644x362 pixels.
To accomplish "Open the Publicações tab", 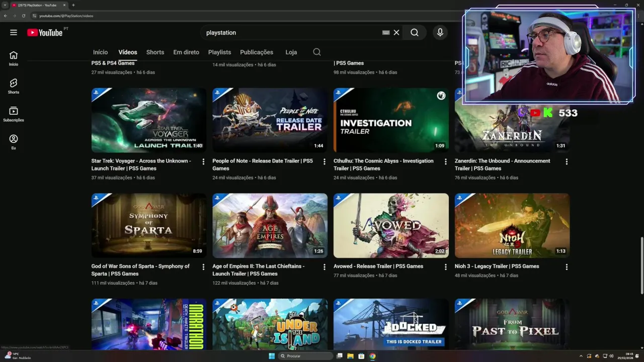I will click(257, 52).
